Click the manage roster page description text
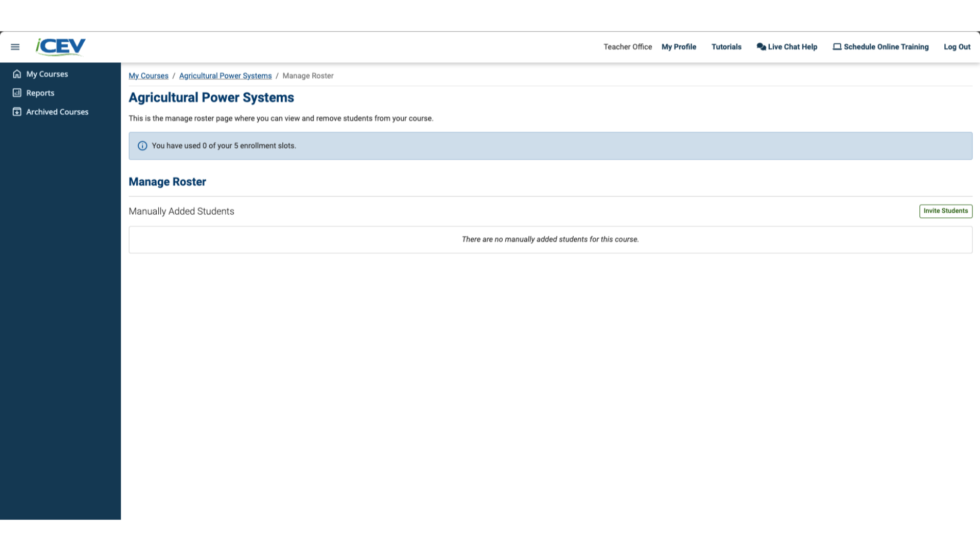 coord(281,118)
